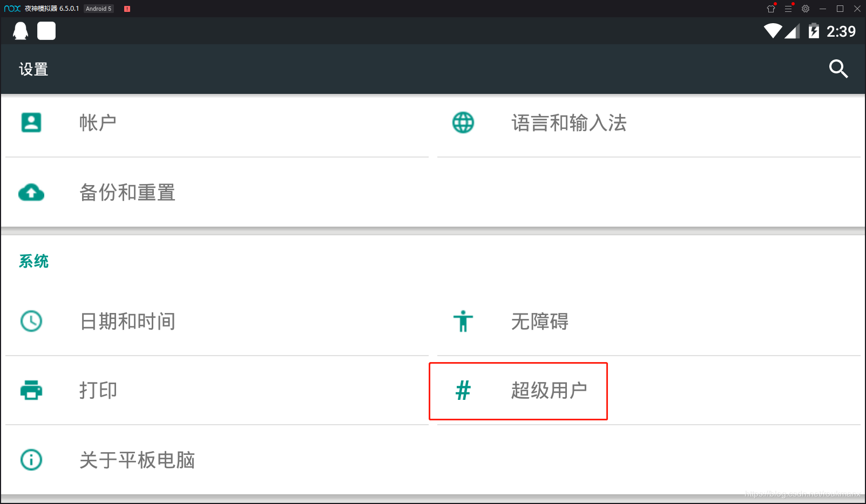Select 关于平板电脑 entry
The image size is (866, 504).
click(137, 460)
